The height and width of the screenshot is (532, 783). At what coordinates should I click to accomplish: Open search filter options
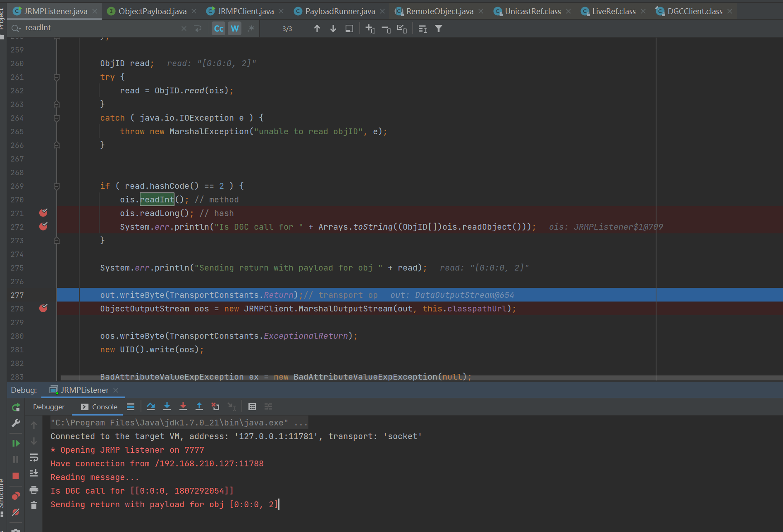pos(439,28)
